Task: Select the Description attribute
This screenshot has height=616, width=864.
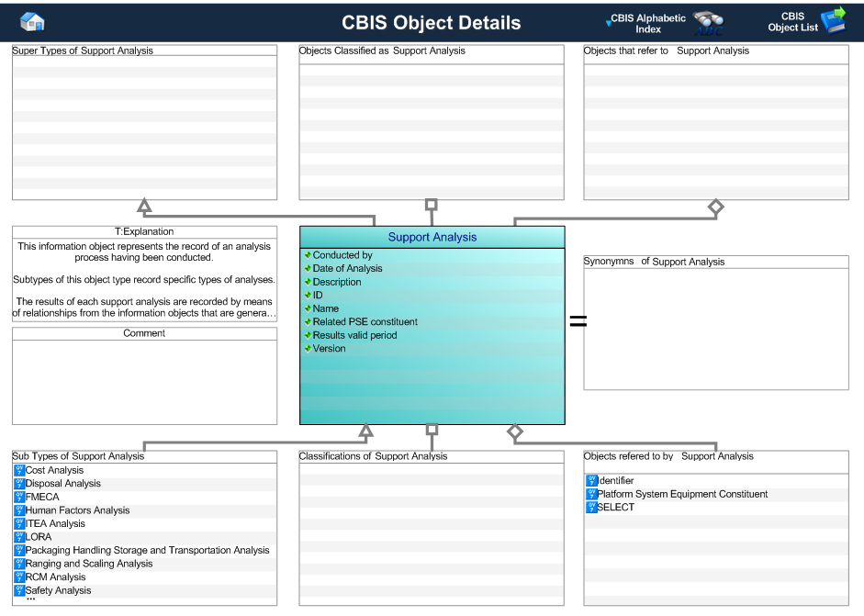Action: 337,282
